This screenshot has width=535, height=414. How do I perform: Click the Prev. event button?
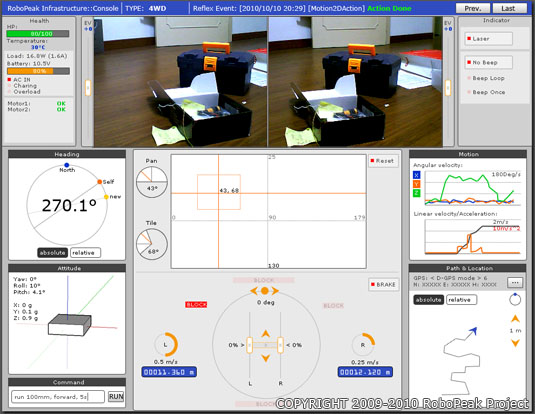pos(473,8)
